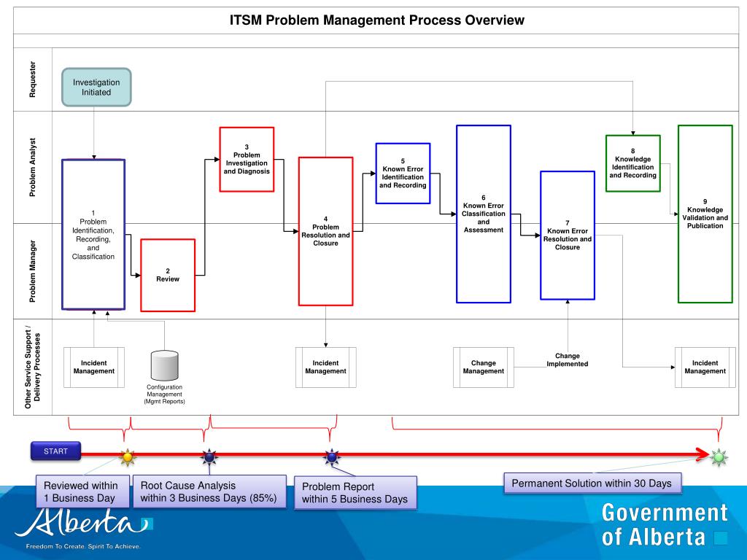
Task: Click the blue START button on timeline
Action: 55,451
